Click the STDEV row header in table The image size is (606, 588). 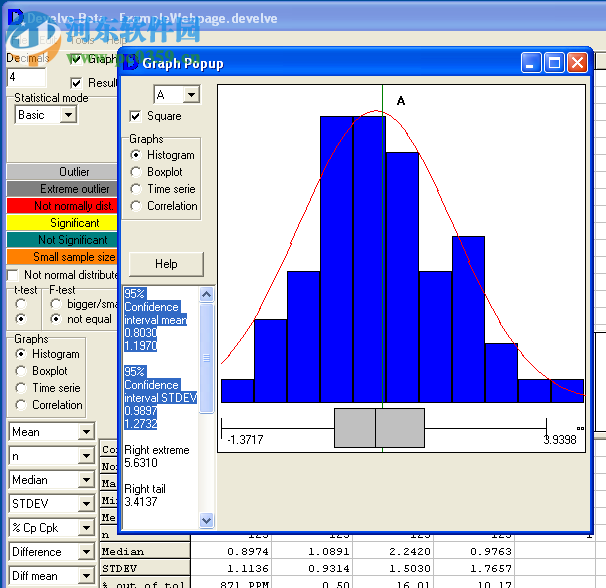(x=145, y=568)
